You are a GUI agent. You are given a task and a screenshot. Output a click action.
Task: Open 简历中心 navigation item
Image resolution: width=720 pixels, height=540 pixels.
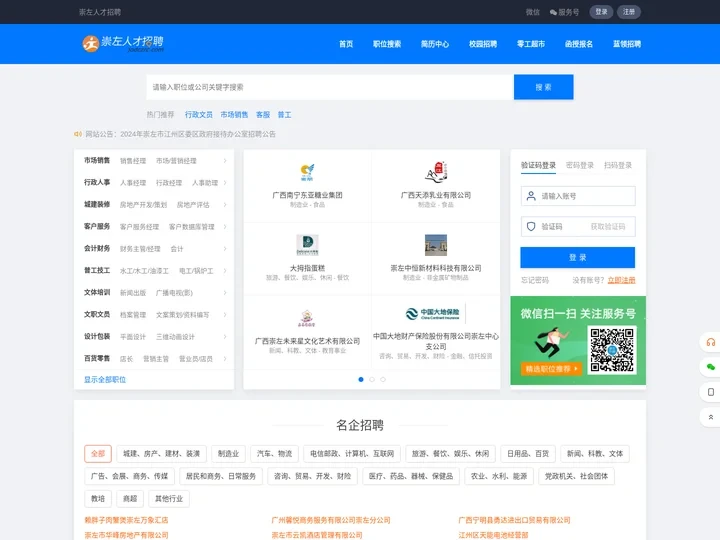[x=435, y=44]
